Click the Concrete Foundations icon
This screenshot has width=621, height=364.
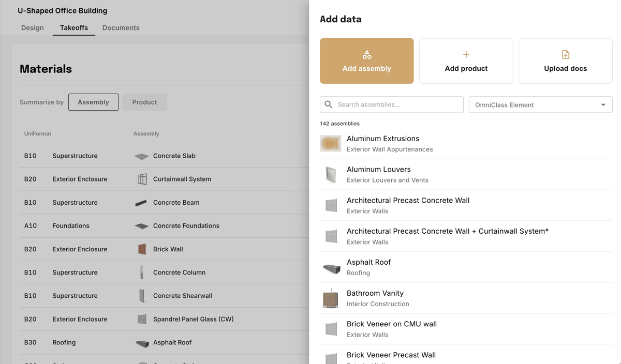141,226
